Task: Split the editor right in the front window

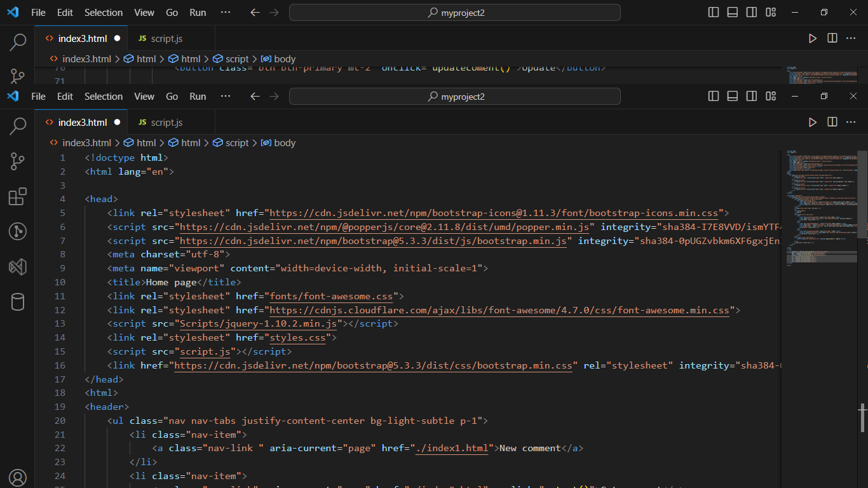Action: (832, 122)
